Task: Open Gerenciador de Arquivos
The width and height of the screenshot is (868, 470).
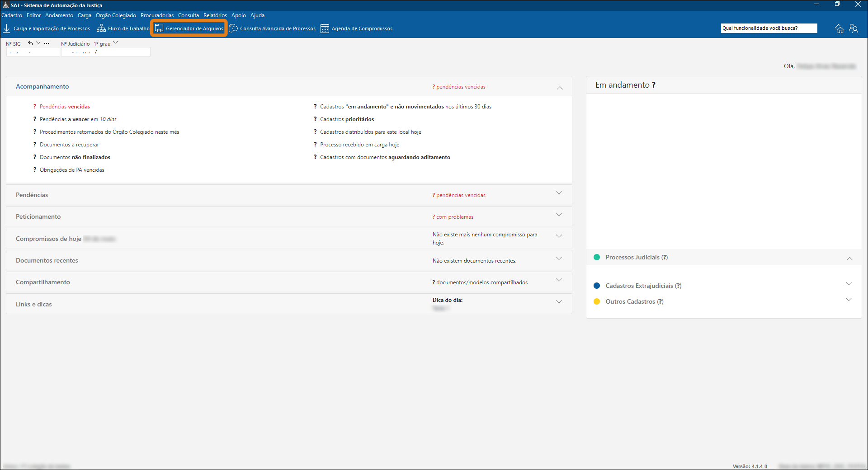Action: [189, 28]
